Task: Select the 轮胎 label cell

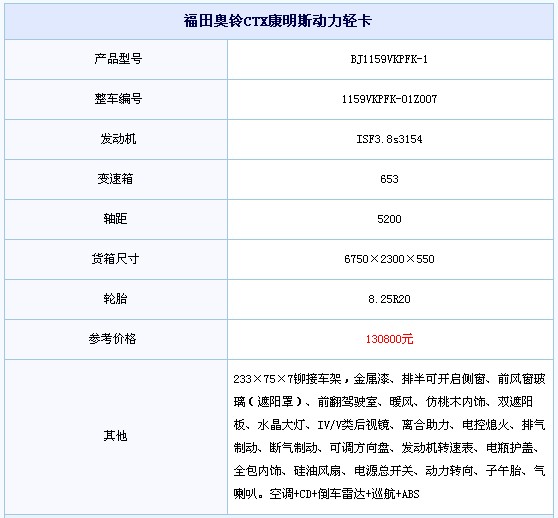Action: click(x=116, y=300)
